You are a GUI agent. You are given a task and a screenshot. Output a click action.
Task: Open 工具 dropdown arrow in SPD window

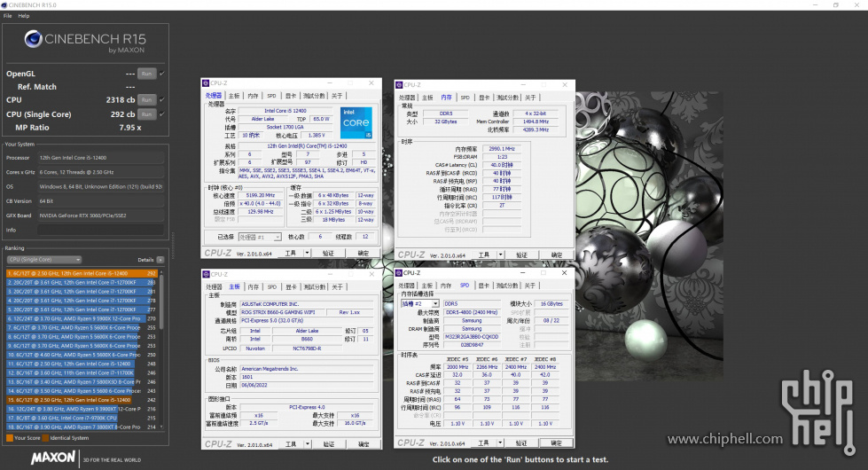pos(500,443)
